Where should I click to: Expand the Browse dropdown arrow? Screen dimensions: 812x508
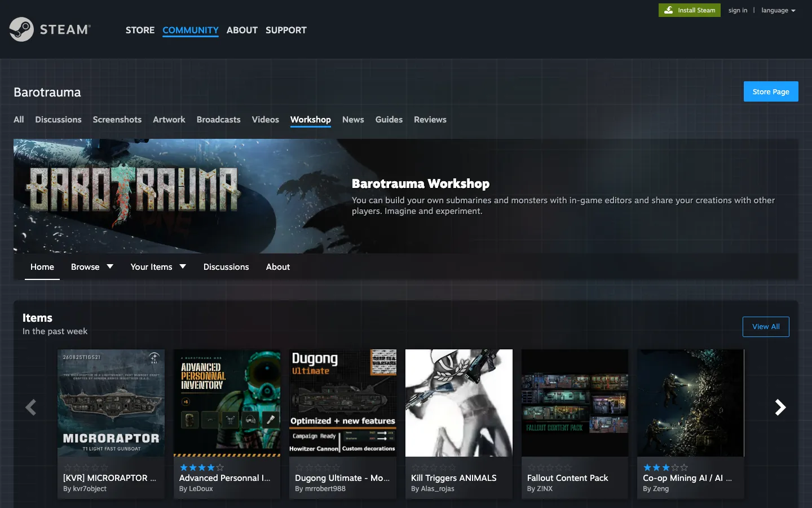click(x=110, y=266)
